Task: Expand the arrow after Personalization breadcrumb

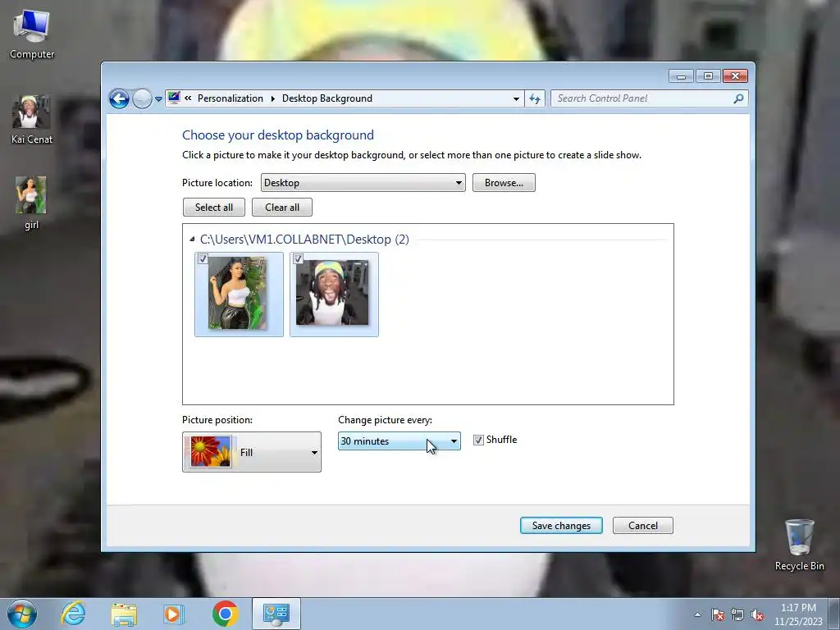Action: tap(272, 98)
